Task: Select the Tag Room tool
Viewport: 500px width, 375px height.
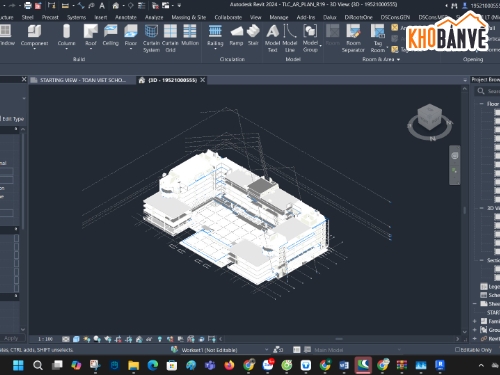Action: tap(378, 38)
